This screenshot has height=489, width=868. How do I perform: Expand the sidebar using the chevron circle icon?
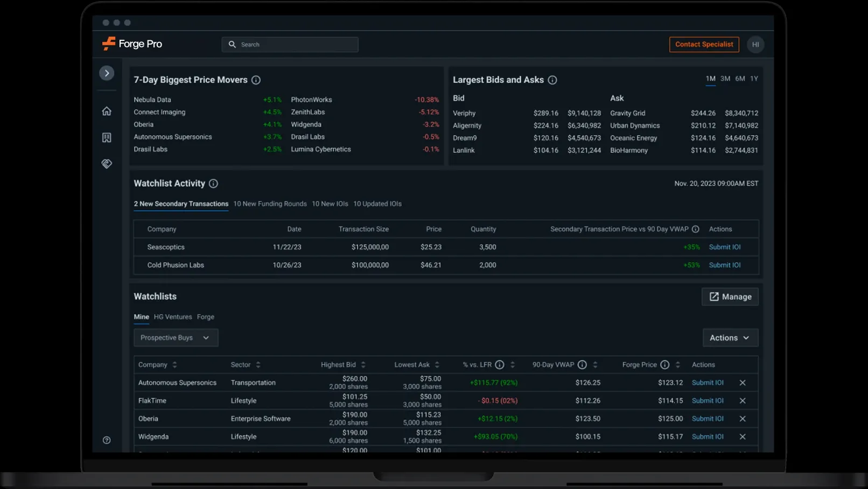click(x=107, y=73)
